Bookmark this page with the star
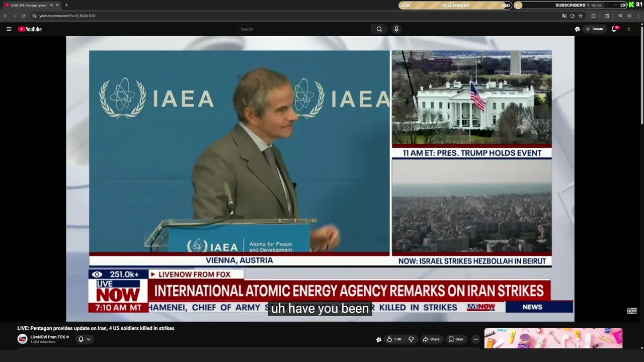The height and width of the screenshot is (362, 644). (x=580, y=16)
